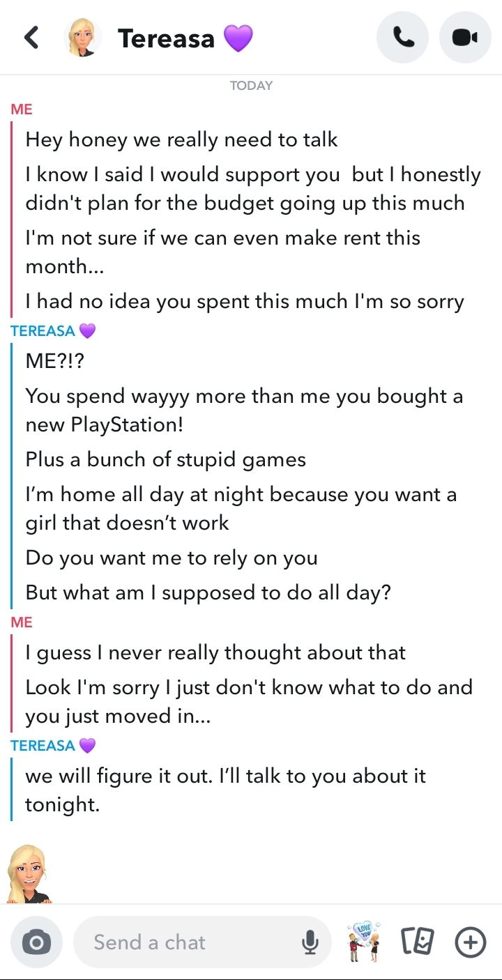Tap "I had no idea you spent this much" message
The height and width of the screenshot is (980, 502).
[245, 301]
